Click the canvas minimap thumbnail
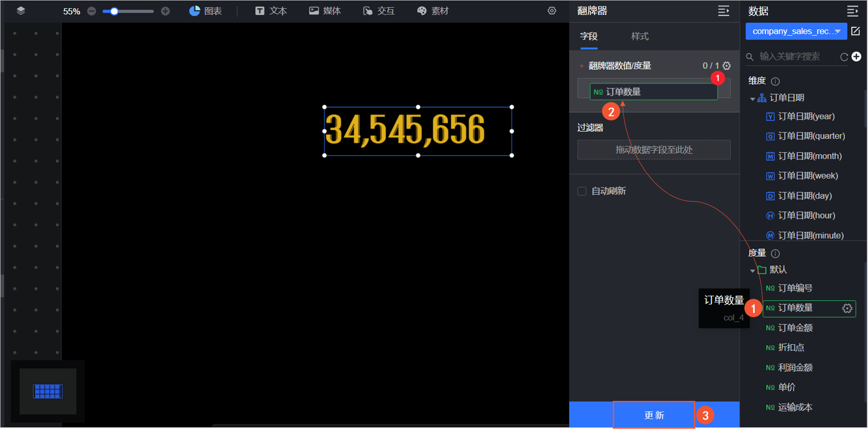Image resolution: width=868 pixels, height=430 pixels. (x=48, y=391)
